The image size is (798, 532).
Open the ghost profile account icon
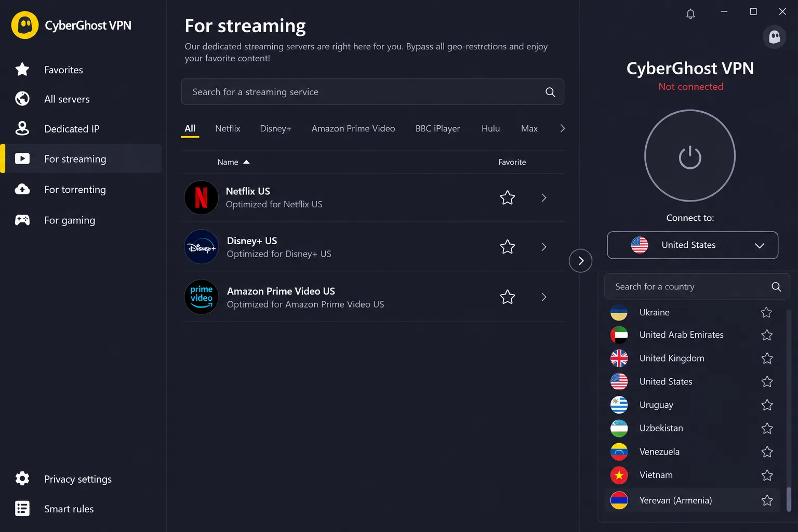[x=774, y=36]
